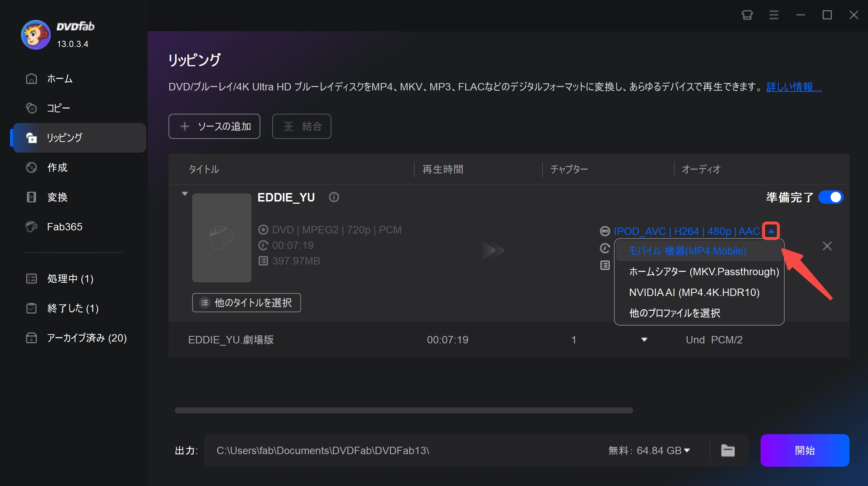
Task: Click the ISO output profile icon
Action: (605, 231)
